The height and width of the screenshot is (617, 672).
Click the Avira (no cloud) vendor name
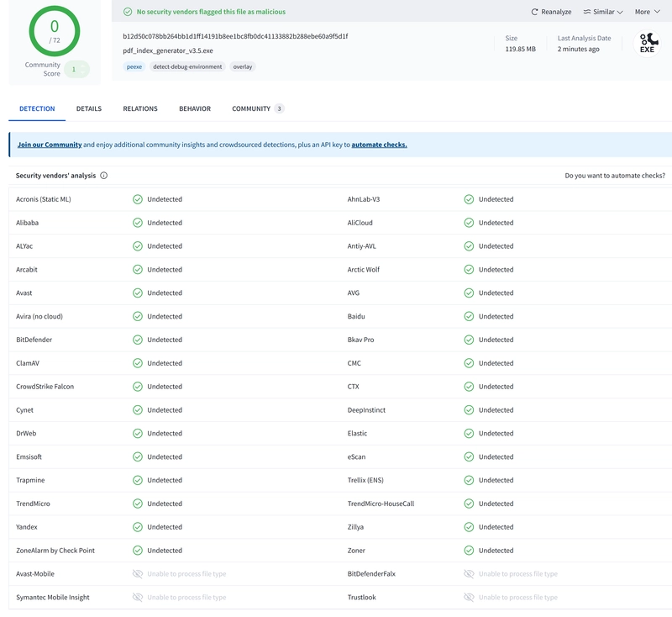pyautogui.click(x=39, y=316)
